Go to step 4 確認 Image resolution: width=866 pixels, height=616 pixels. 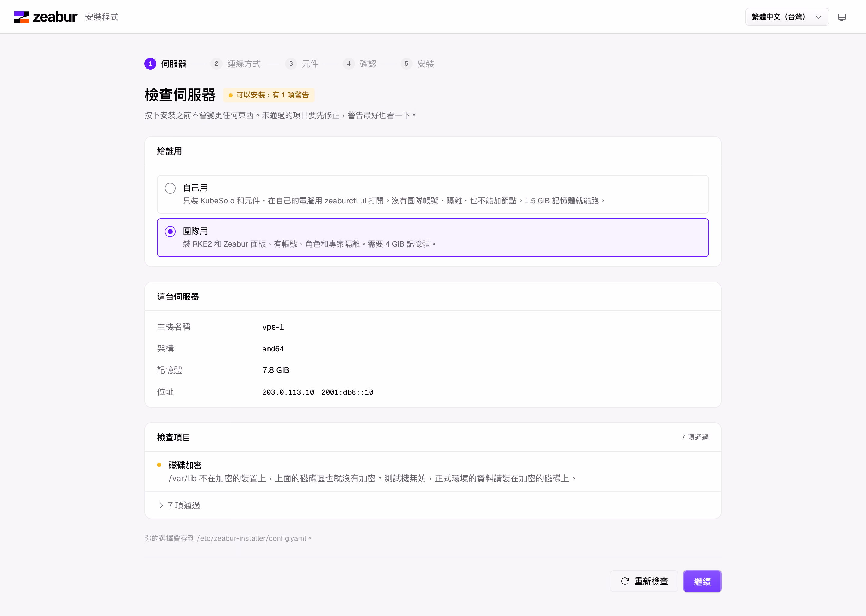359,64
